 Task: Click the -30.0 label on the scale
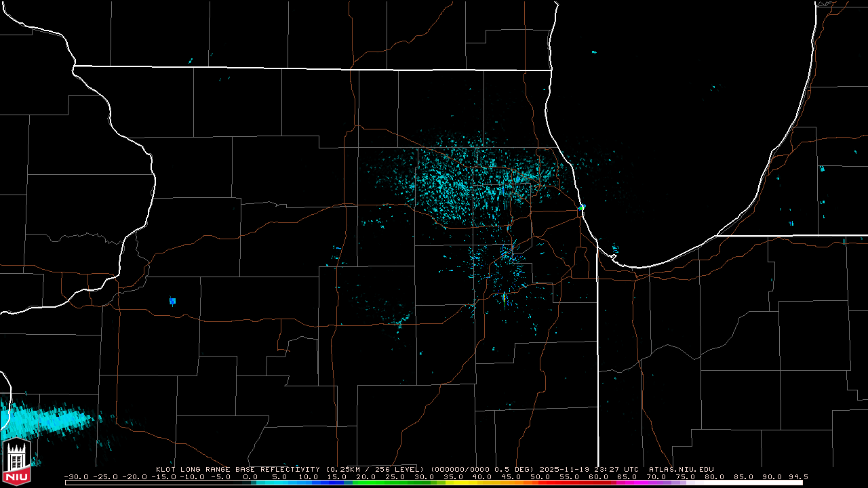(x=77, y=476)
